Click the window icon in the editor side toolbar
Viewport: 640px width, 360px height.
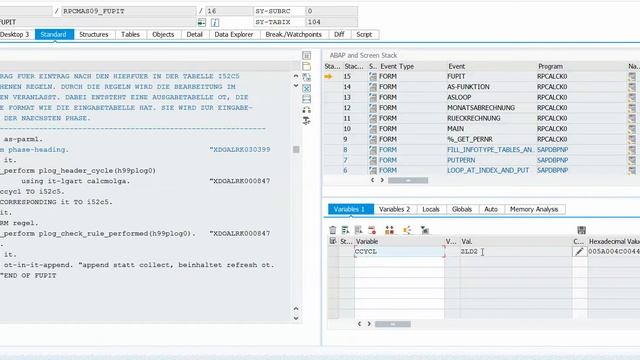coord(307,66)
